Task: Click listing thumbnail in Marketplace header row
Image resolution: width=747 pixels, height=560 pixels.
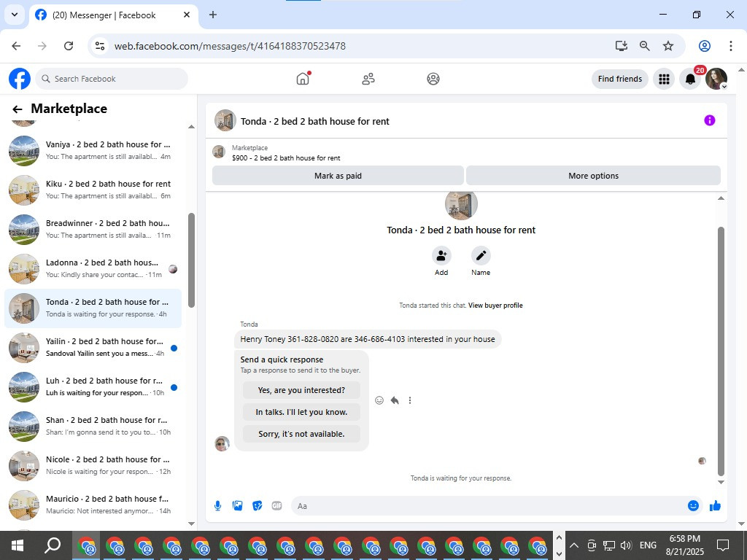Action: (219, 152)
